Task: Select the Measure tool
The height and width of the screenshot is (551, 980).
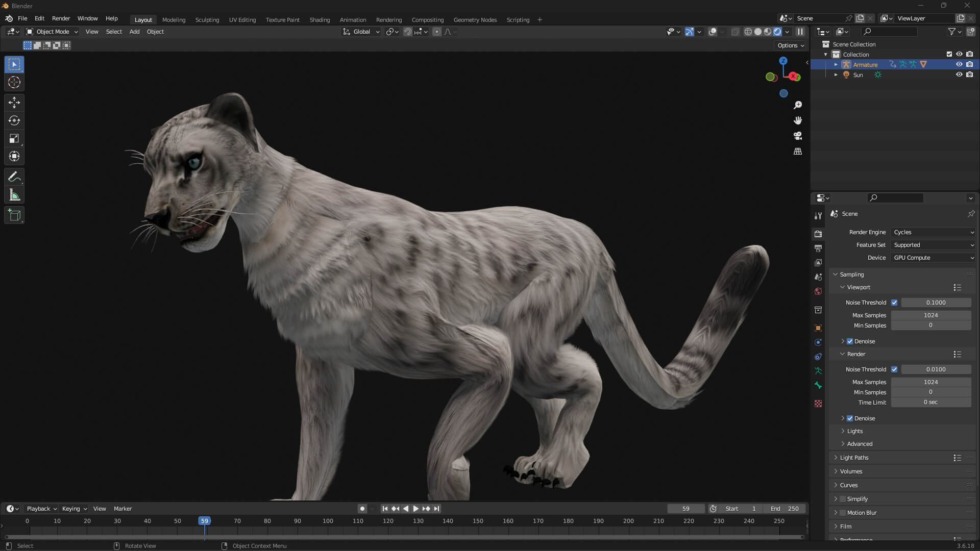Action: pos(14,195)
